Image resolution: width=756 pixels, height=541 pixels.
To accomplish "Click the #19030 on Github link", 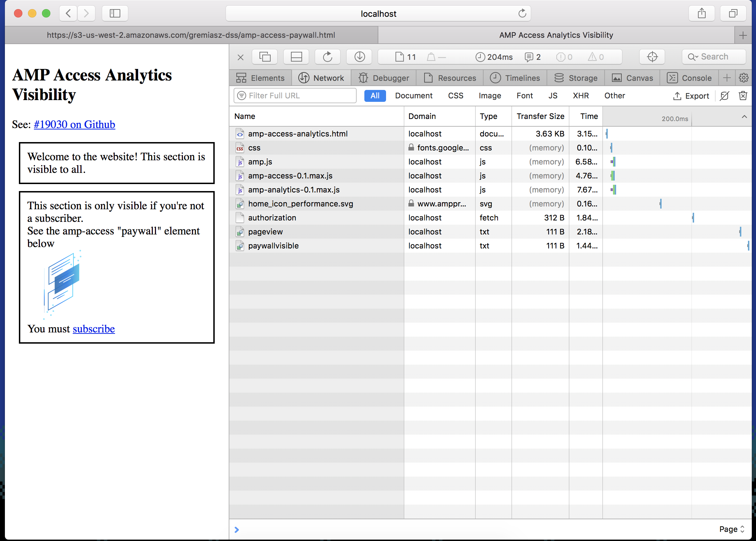I will pos(74,124).
